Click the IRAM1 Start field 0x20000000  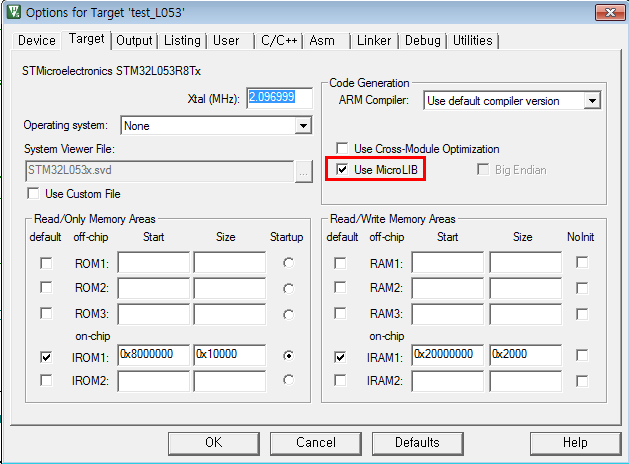[x=447, y=355]
